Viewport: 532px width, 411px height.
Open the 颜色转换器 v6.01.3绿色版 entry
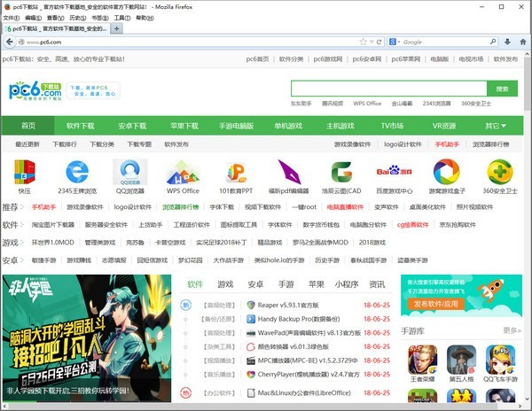293,346
